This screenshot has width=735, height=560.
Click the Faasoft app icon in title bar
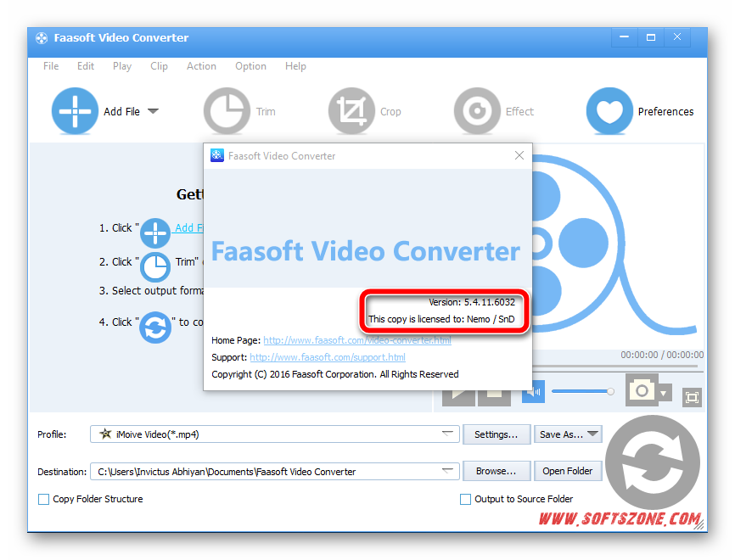tap(42, 38)
